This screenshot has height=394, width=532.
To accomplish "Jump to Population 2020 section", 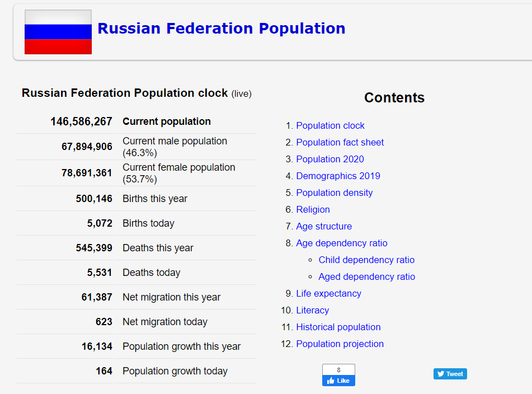I will [330, 160].
